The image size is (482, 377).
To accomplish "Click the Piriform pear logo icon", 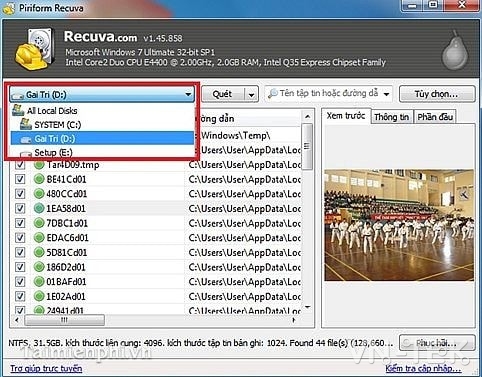I will [455, 50].
